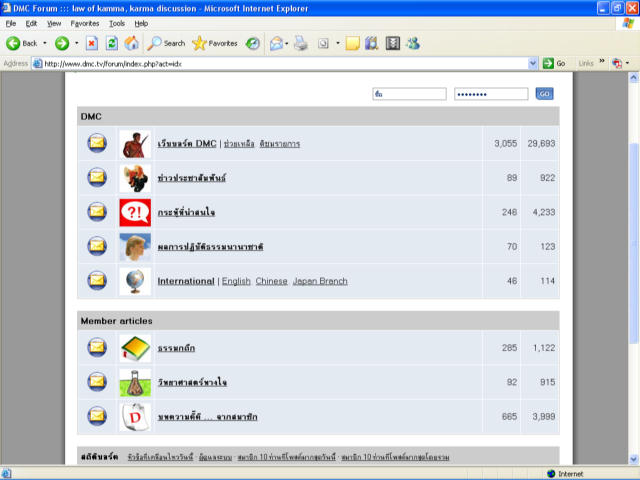Click the vertical page scrollbar
The width and height of the screenshot is (640, 480).
click(633, 250)
